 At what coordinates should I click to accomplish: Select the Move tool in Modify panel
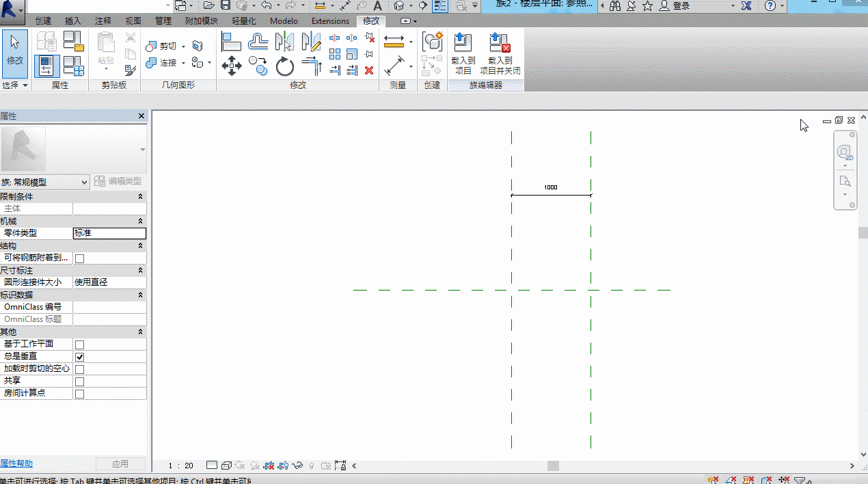point(232,66)
